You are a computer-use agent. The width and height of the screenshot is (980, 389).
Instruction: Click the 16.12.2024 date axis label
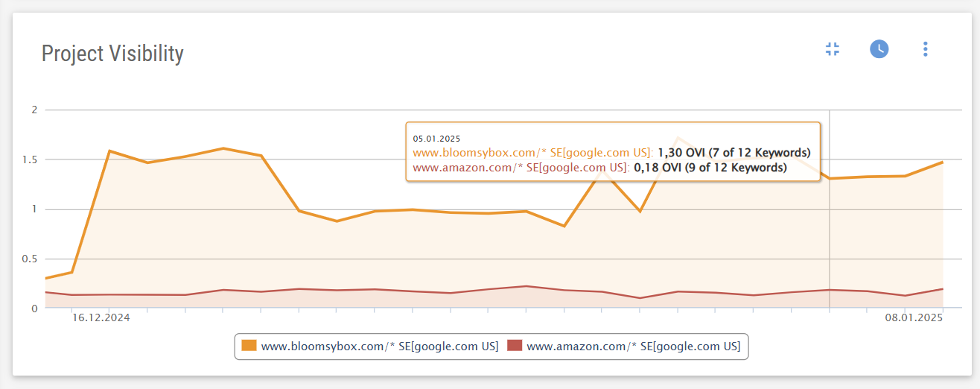pyautogui.click(x=101, y=318)
